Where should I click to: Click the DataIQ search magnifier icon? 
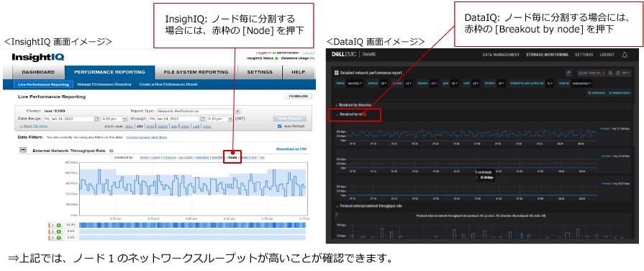click(x=611, y=73)
